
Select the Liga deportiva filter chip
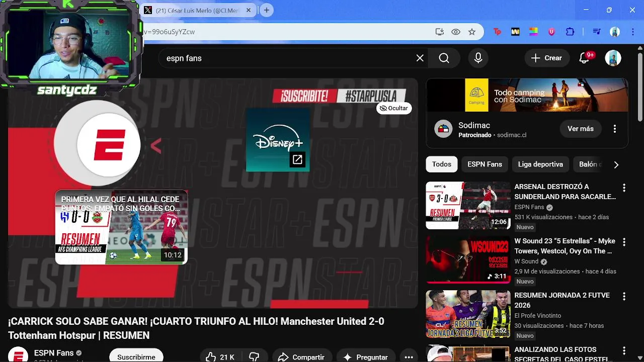click(540, 164)
